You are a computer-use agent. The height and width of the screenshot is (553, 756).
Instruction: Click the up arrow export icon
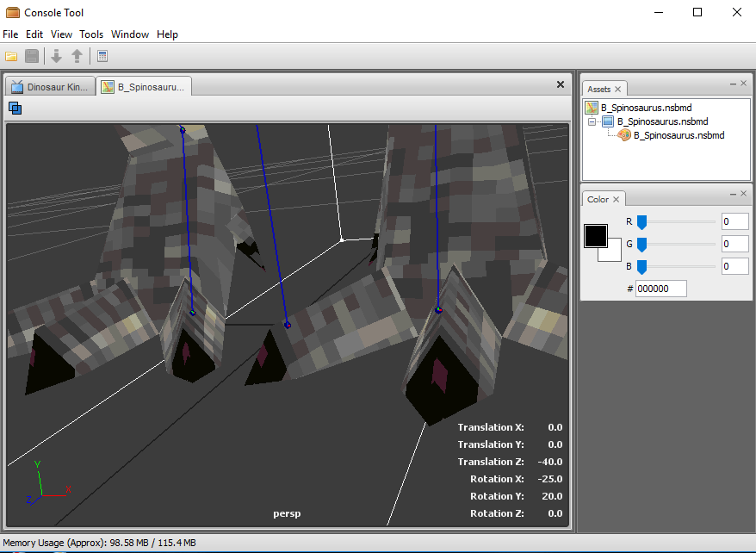[x=77, y=56]
